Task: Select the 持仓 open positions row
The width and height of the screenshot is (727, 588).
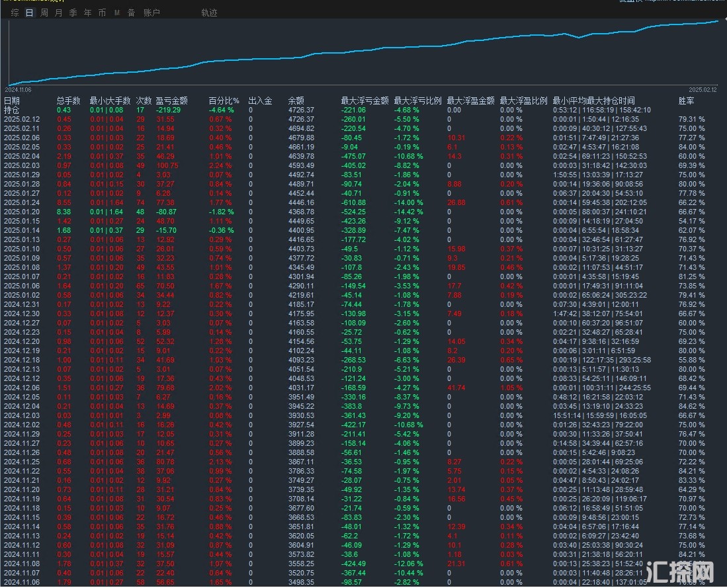Action: (12, 110)
